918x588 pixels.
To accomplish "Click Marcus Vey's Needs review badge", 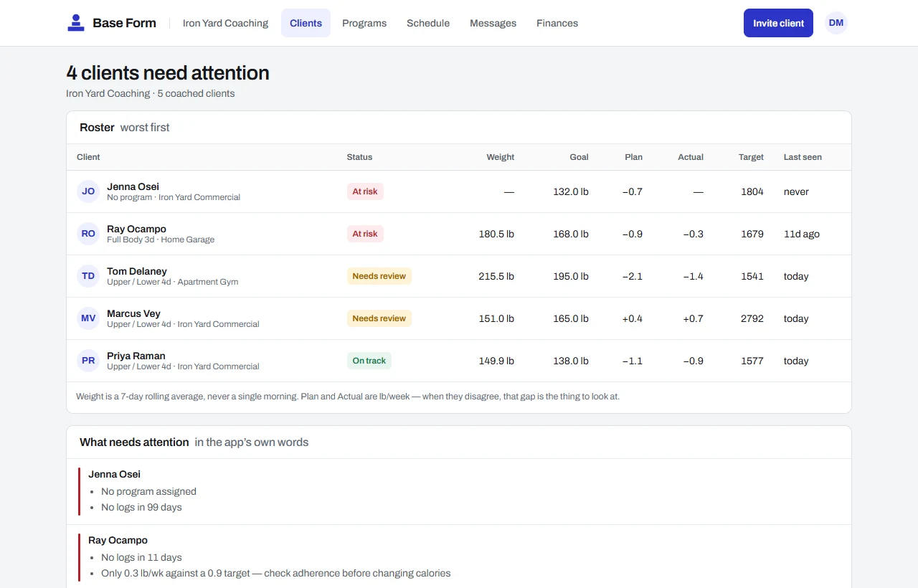I will click(379, 318).
